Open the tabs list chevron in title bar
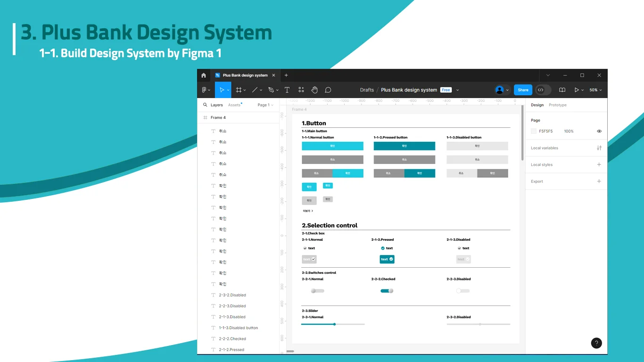644x362 pixels. (548, 75)
